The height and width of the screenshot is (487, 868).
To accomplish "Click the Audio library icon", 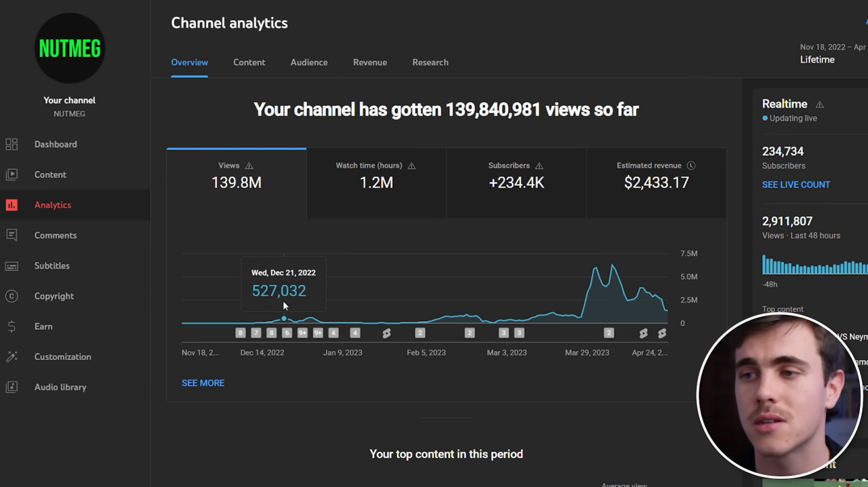I will 11,387.
